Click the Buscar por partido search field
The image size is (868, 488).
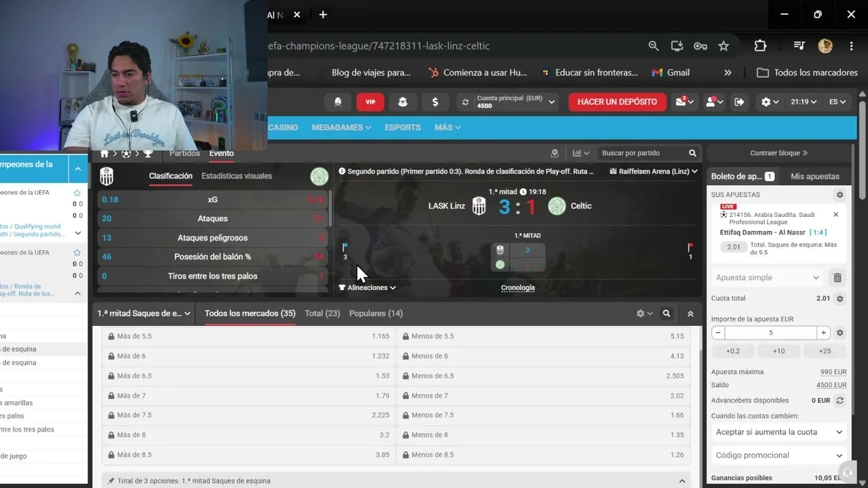tap(643, 153)
